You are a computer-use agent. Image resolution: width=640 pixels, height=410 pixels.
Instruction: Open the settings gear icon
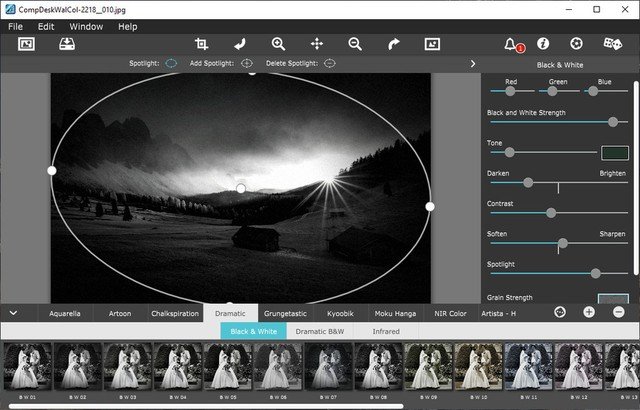coord(576,44)
